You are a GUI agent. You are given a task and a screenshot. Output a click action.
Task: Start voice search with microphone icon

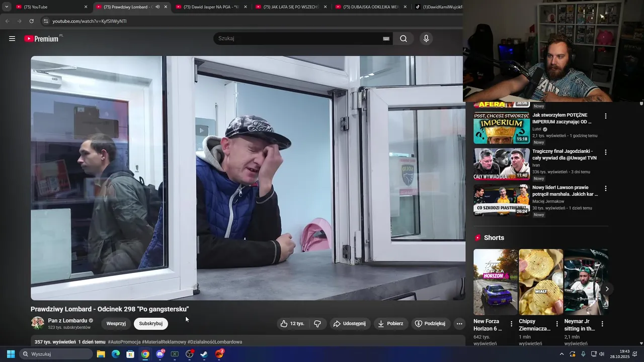[x=426, y=39]
